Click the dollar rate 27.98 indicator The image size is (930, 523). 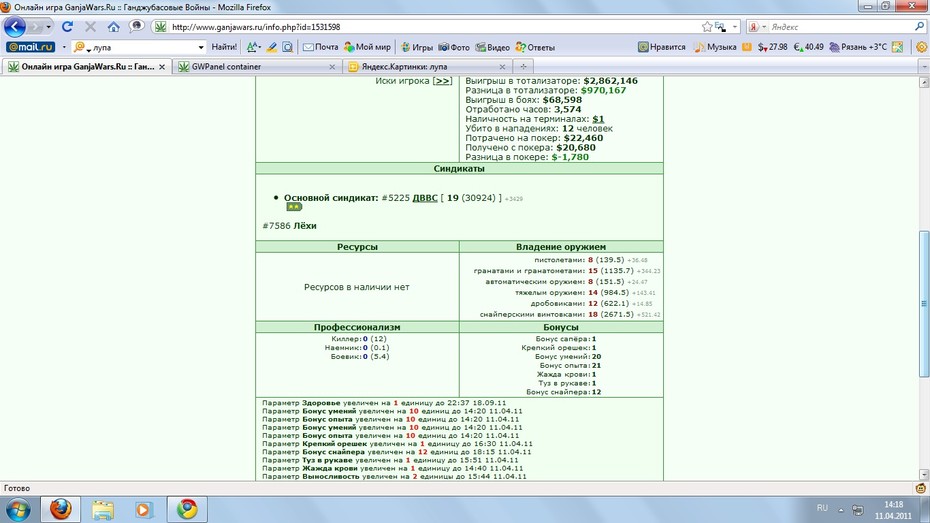coord(772,47)
